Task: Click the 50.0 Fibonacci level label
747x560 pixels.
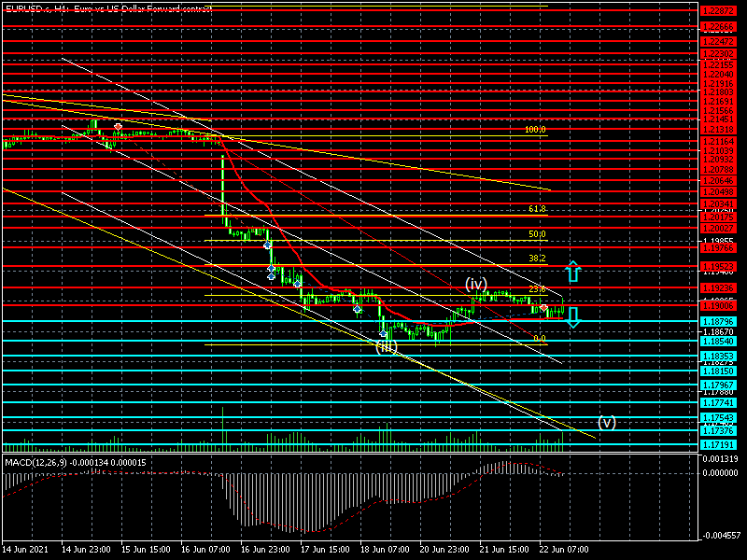Action: [538, 234]
